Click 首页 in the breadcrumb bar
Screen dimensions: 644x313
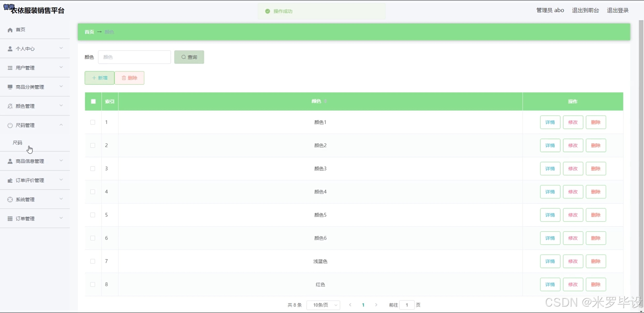(89, 32)
